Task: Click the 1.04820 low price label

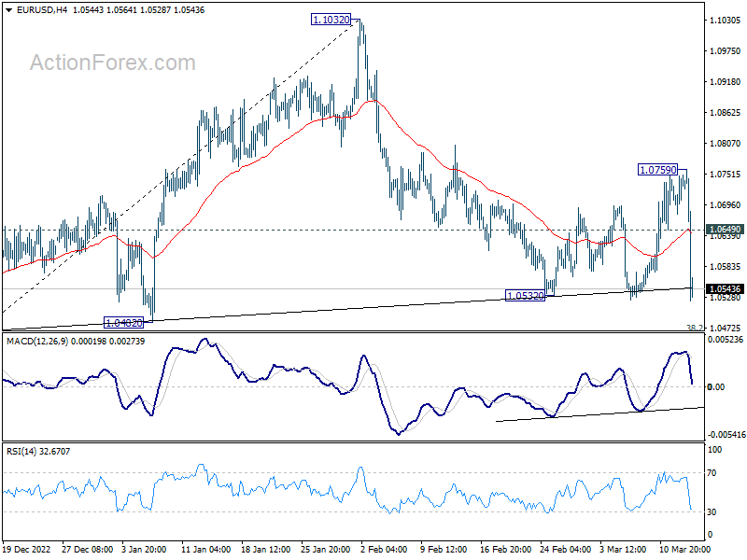Action: 123,323
